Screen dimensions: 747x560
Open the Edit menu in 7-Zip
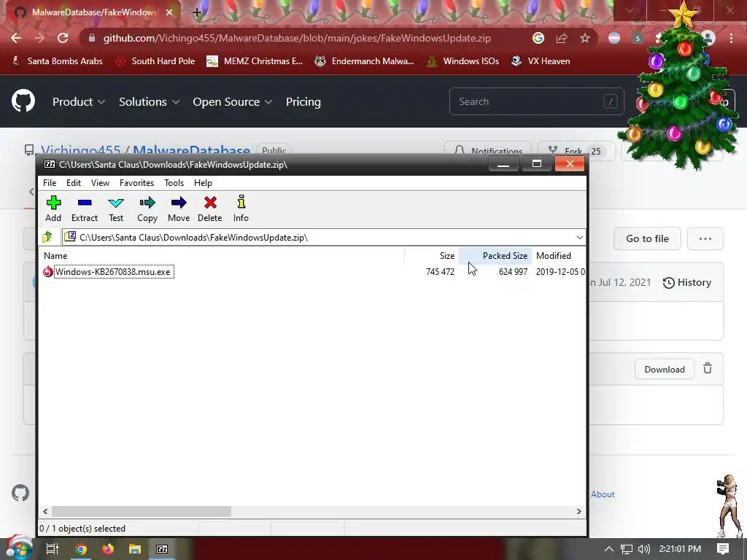pos(74,183)
